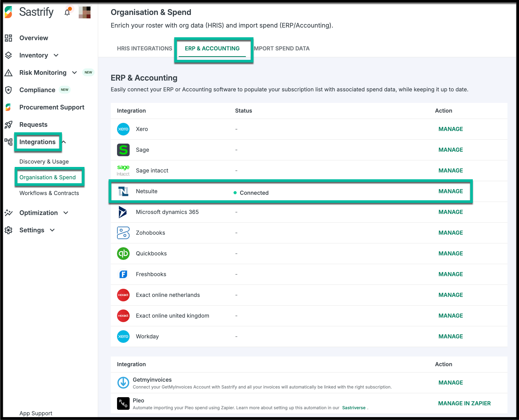
Task: Click the Pleo logo icon
Action: 123,403
